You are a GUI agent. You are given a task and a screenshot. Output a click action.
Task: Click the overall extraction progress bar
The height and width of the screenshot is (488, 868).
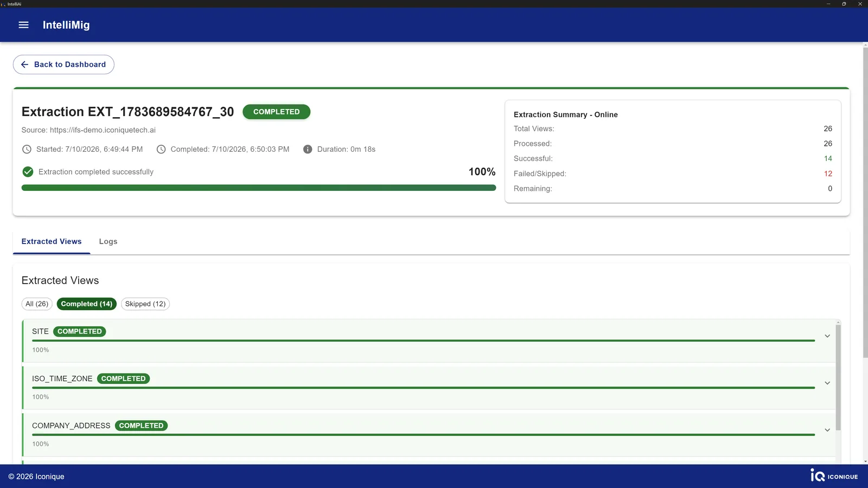tap(259, 188)
